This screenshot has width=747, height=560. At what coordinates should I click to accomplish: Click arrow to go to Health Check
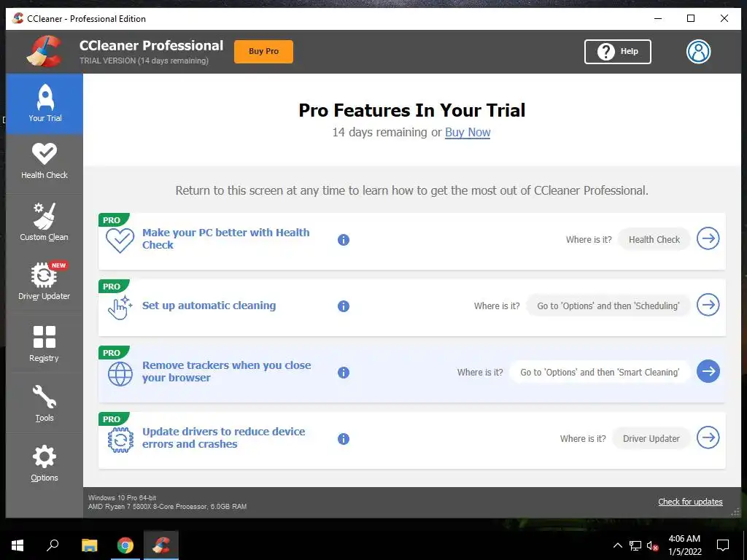708,238
